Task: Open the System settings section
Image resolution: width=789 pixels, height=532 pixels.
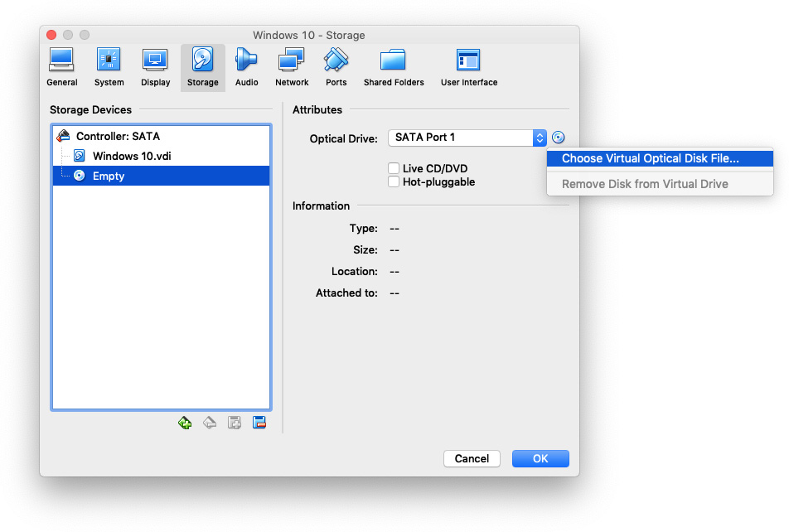Action: click(109, 67)
